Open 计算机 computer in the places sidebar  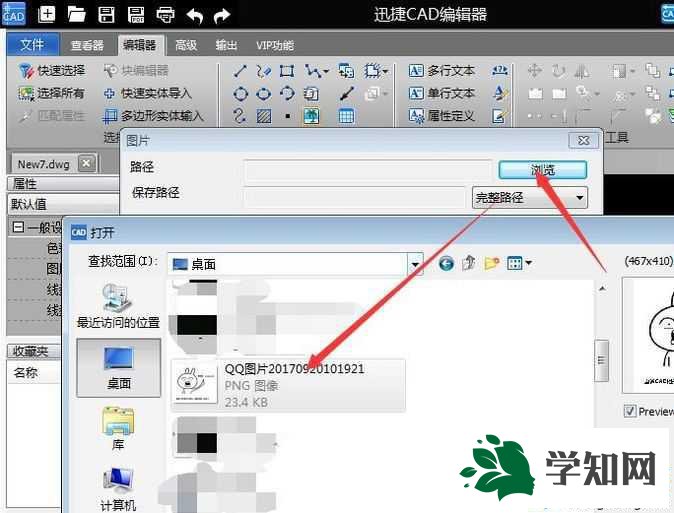point(118,489)
